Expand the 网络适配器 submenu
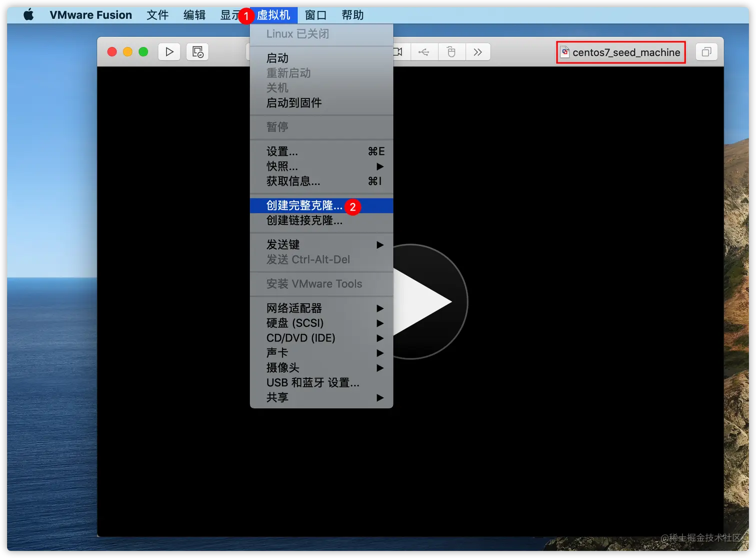Viewport: 756px width, 558px height. click(321, 308)
